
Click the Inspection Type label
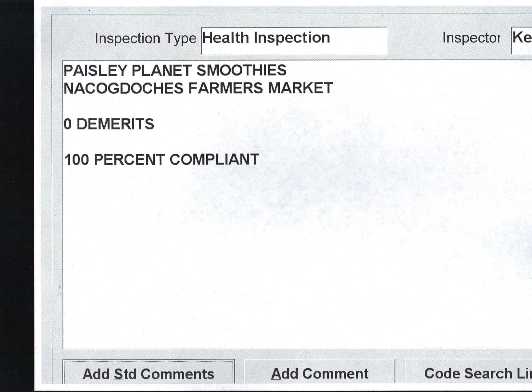pos(145,39)
